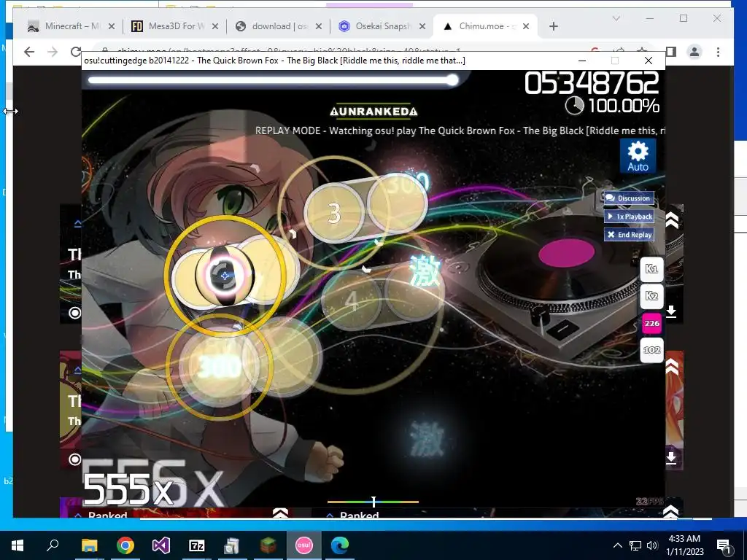
Task: Open 7-Zip from taskbar
Action: point(197,545)
